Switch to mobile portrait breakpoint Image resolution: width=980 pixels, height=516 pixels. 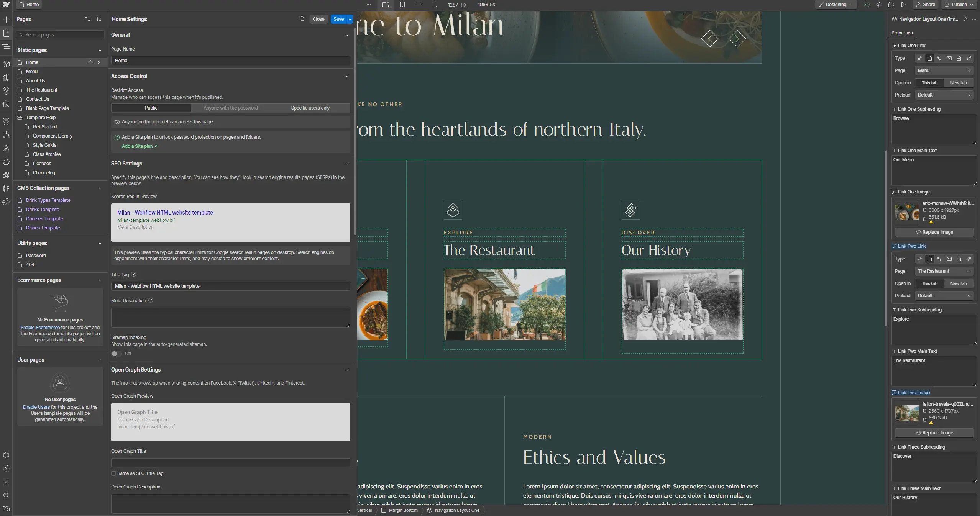[436, 5]
